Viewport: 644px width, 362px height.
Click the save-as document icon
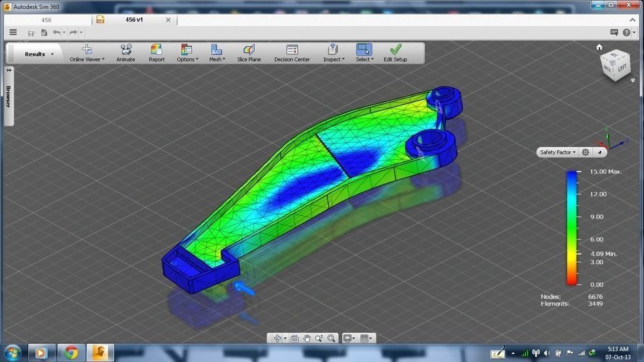[x=44, y=32]
